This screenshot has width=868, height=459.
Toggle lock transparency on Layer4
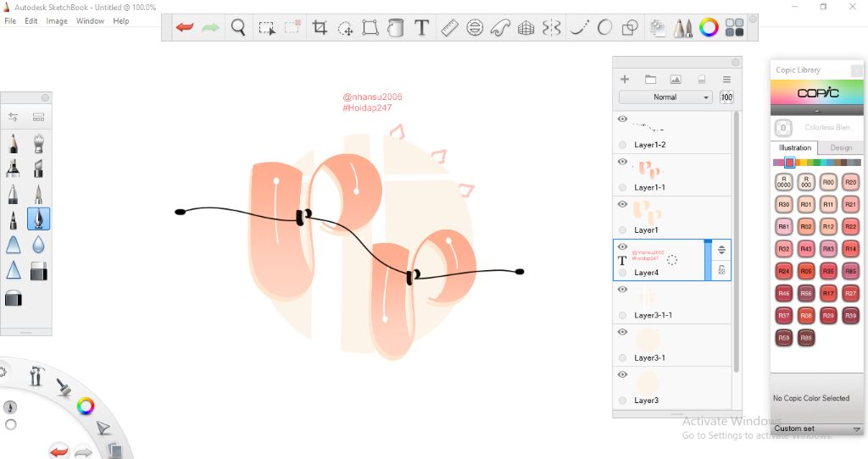click(x=721, y=270)
